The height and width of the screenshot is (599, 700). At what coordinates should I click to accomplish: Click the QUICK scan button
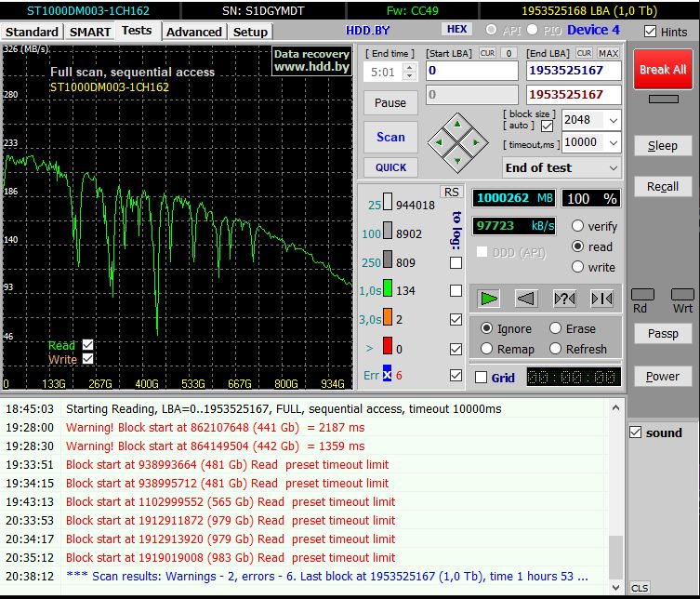(390, 167)
